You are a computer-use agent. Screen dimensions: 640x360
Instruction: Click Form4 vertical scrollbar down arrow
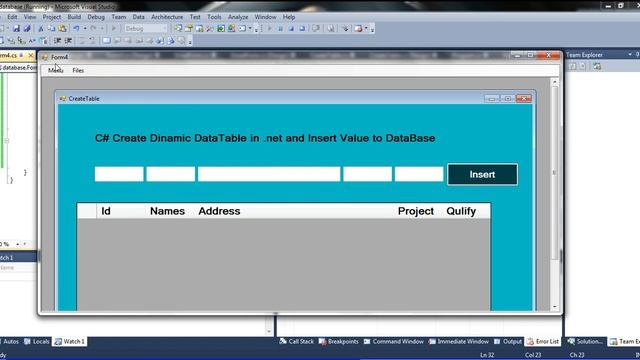(x=555, y=307)
